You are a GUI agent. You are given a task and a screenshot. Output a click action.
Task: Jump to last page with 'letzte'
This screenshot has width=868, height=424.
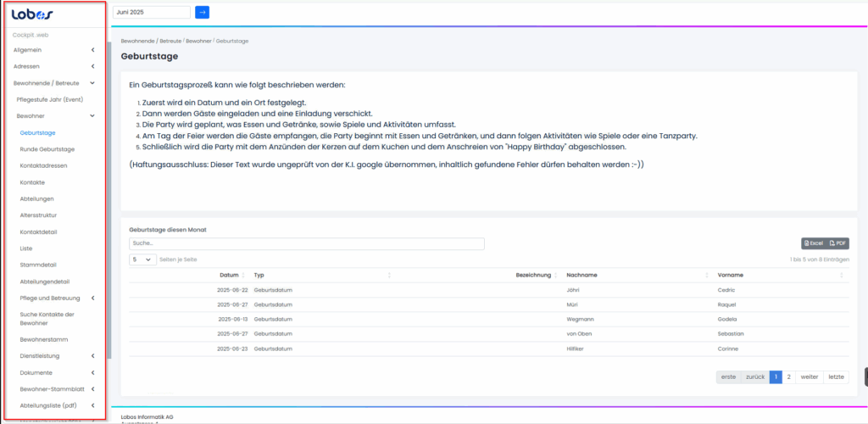pyautogui.click(x=836, y=377)
